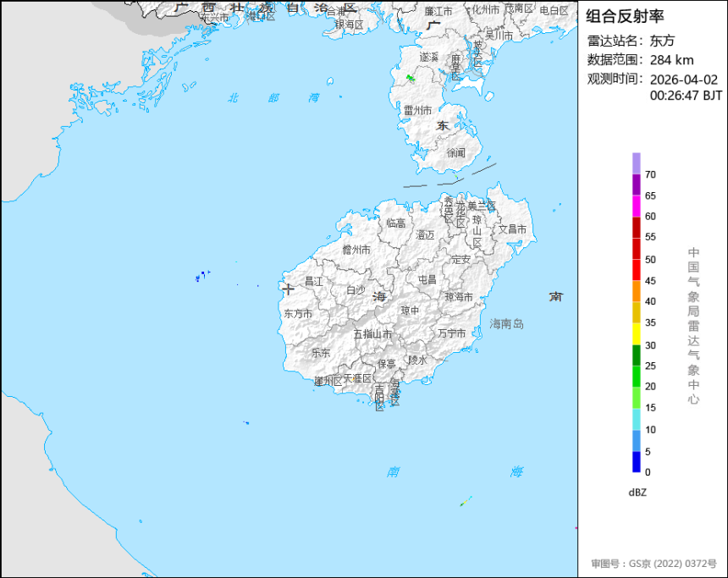728x578 pixels.
Task: Click the 电白区 map label
Action: pos(554,11)
